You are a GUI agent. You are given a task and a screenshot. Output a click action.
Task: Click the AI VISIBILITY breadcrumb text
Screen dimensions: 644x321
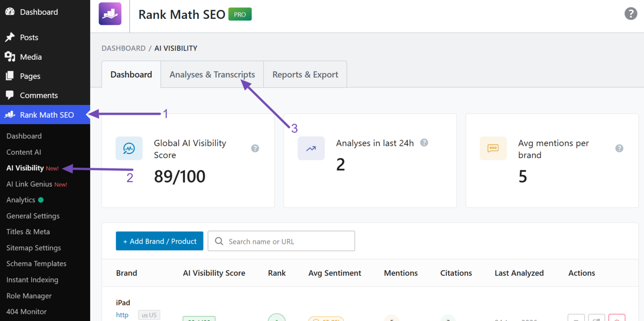(x=176, y=48)
